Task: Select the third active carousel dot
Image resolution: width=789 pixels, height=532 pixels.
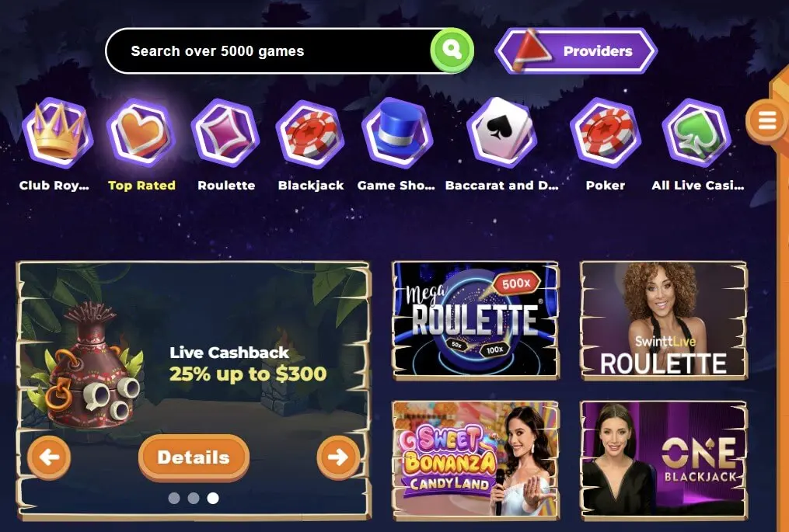Action: 213,498
